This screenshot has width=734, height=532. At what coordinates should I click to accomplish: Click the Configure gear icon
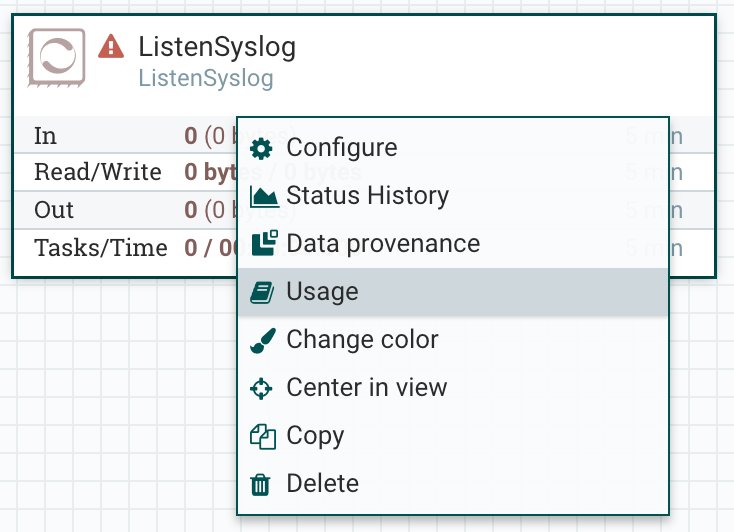point(261,148)
